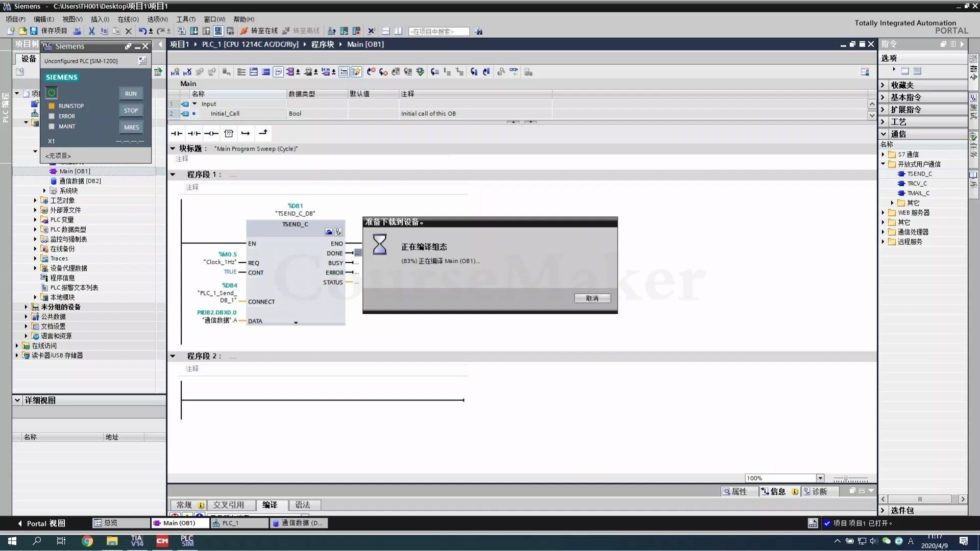This screenshot has width=980, height=551.
Task: Toggle the PLCSIM power button
Action: [x=52, y=92]
